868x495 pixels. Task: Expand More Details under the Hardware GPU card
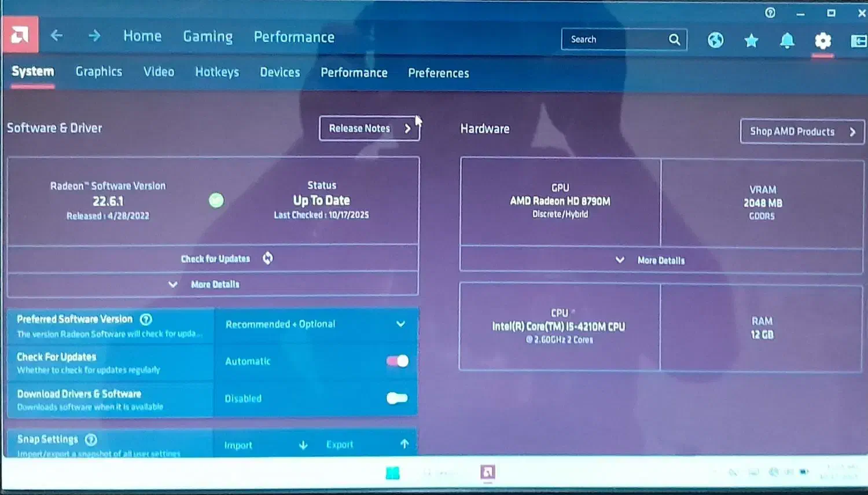tap(661, 261)
